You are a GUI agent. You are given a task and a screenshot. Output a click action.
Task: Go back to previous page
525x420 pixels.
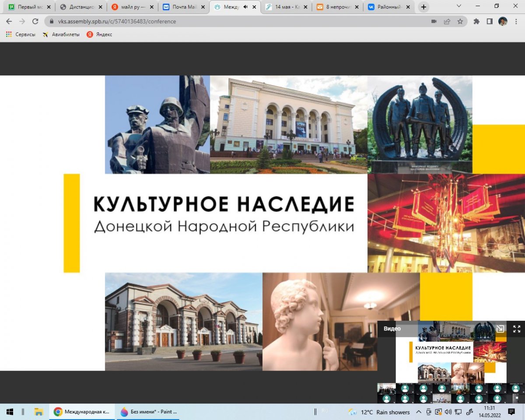(9, 21)
